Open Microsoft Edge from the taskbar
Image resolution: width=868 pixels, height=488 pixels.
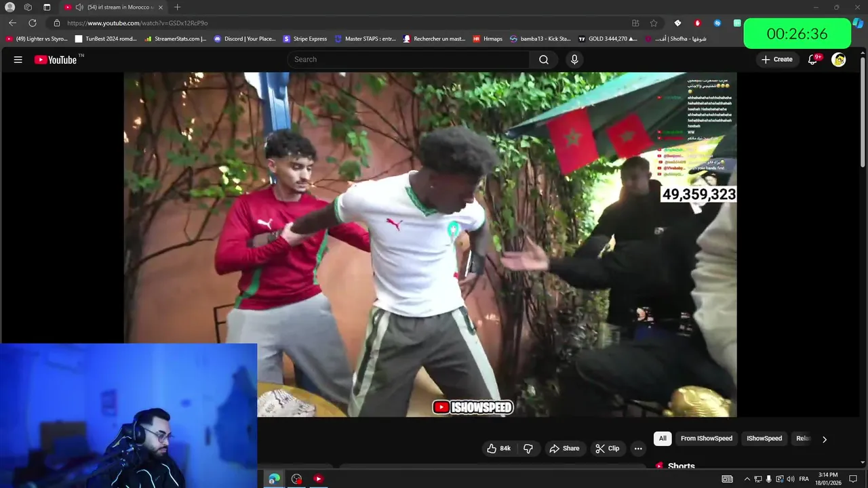click(x=274, y=479)
